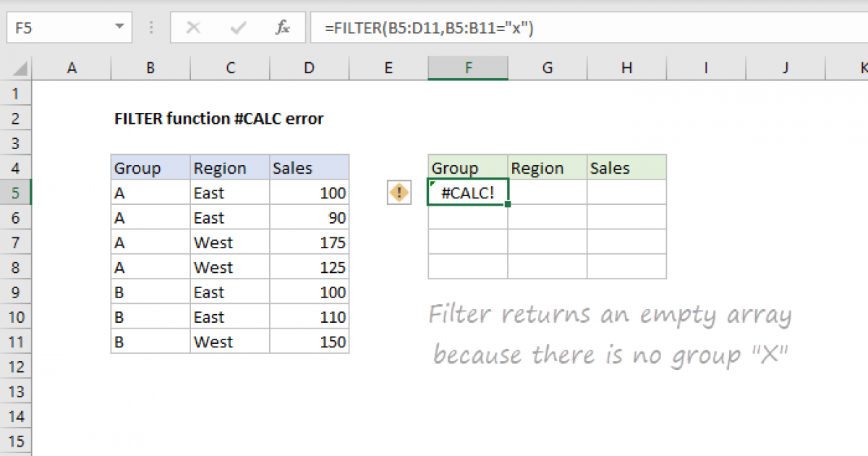
Task: Select column B header
Action: point(150,68)
